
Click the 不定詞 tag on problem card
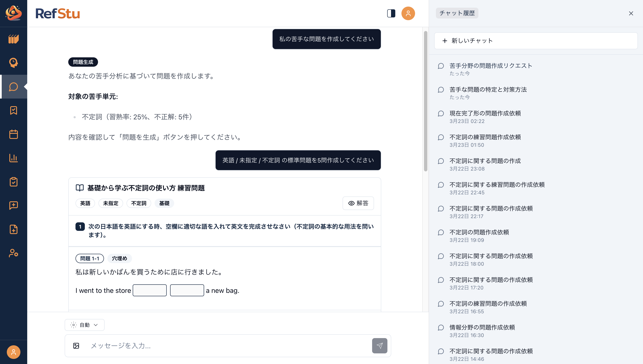[139, 203]
